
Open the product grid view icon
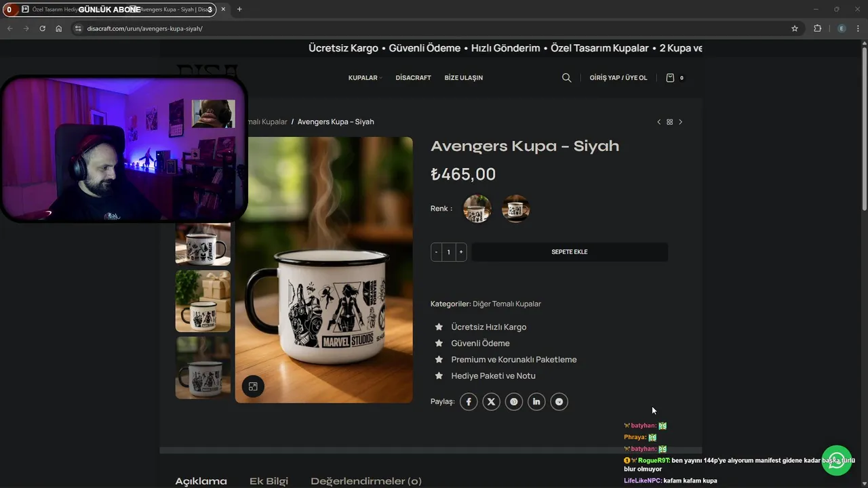pyautogui.click(x=669, y=122)
